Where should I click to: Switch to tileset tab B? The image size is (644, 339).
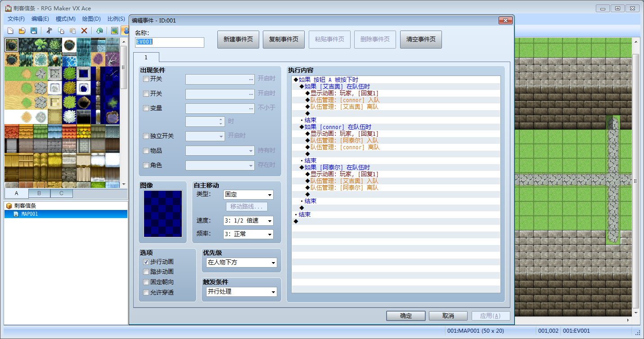tap(39, 193)
